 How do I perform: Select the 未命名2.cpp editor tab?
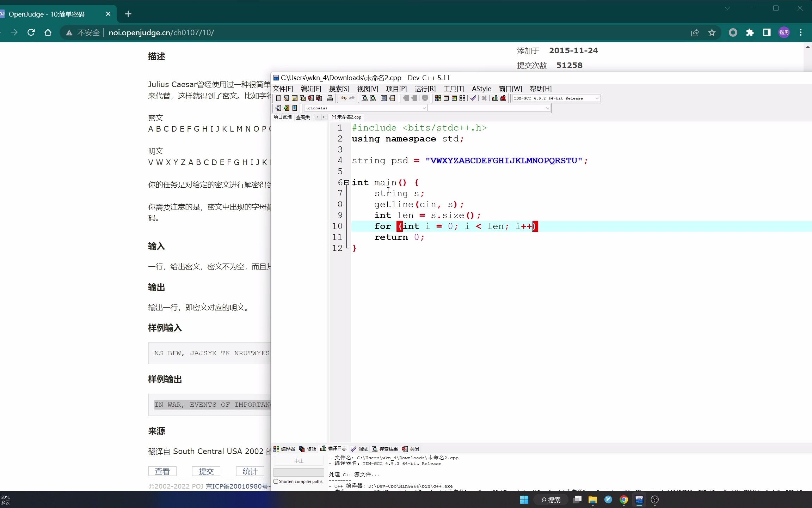(x=346, y=117)
